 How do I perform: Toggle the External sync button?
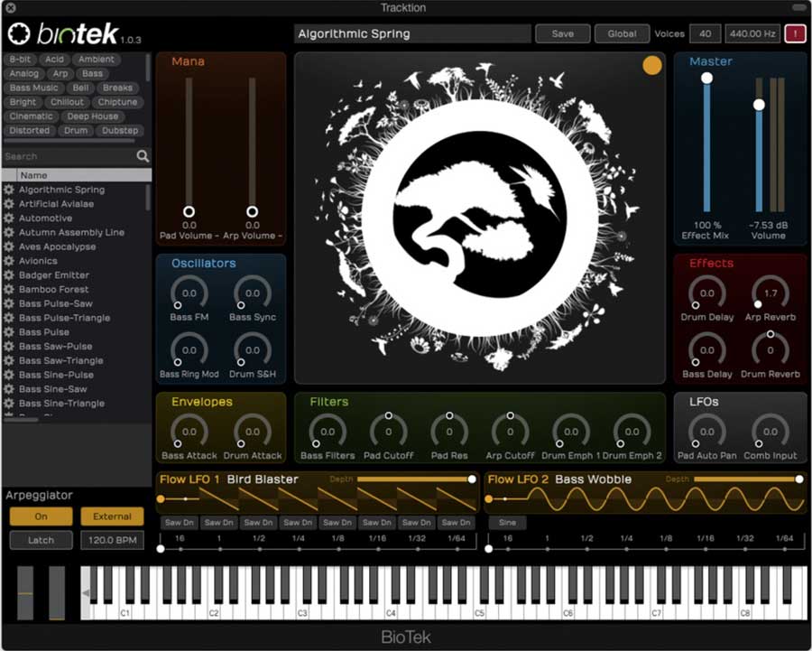[112, 516]
